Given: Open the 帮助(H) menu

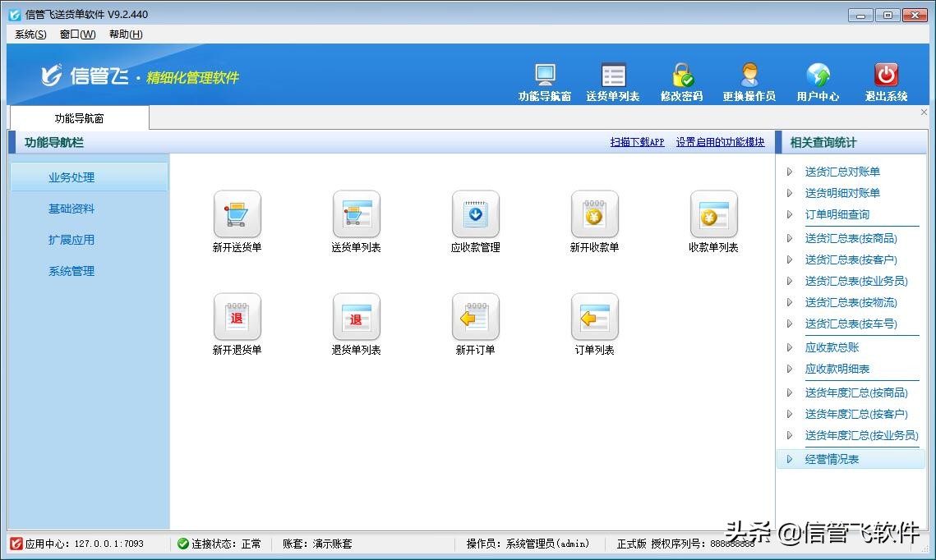Looking at the screenshot, I should 126,34.
